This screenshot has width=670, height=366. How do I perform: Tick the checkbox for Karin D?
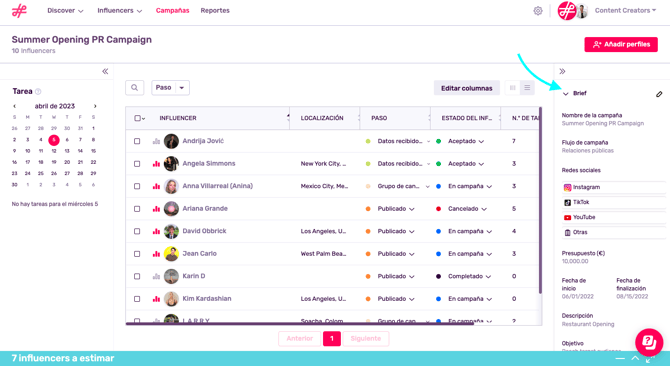[x=137, y=276]
